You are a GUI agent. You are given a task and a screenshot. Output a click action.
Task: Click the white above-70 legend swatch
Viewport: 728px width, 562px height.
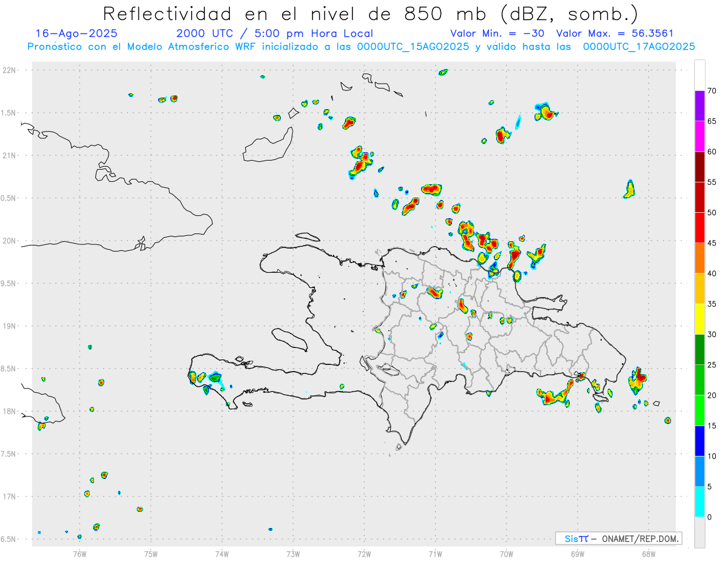699,75
